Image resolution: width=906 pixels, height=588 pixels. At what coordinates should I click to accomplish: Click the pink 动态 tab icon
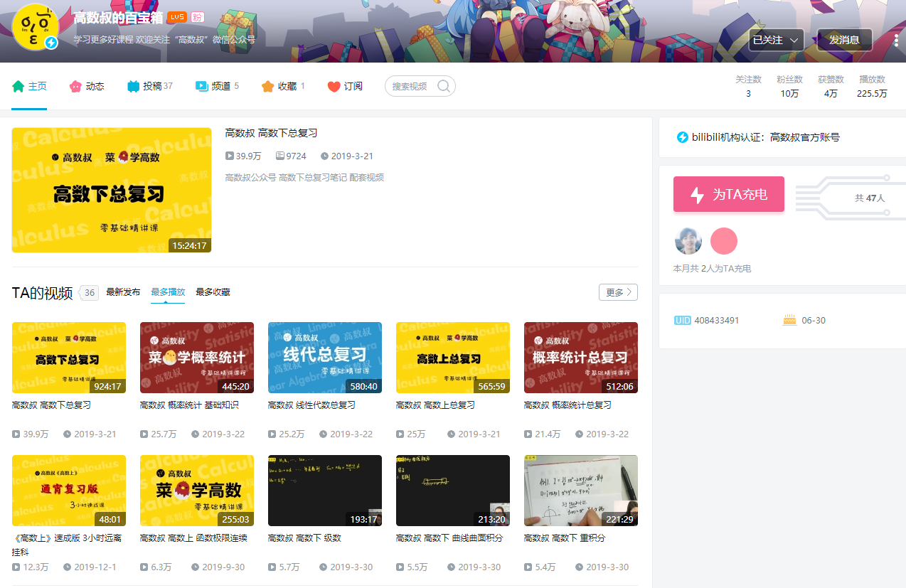point(75,86)
